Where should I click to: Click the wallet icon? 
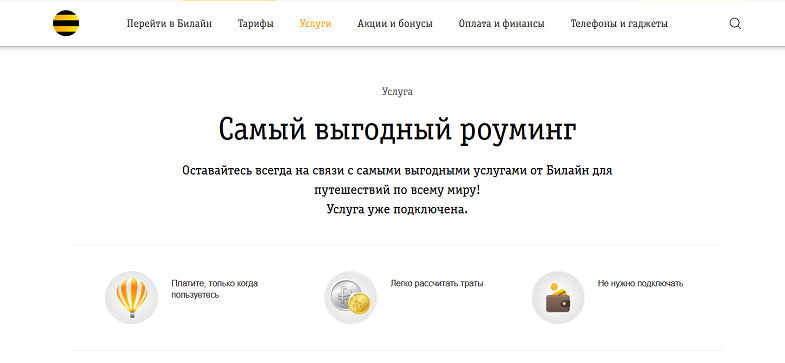pyautogui.click(x=558, y=297)
